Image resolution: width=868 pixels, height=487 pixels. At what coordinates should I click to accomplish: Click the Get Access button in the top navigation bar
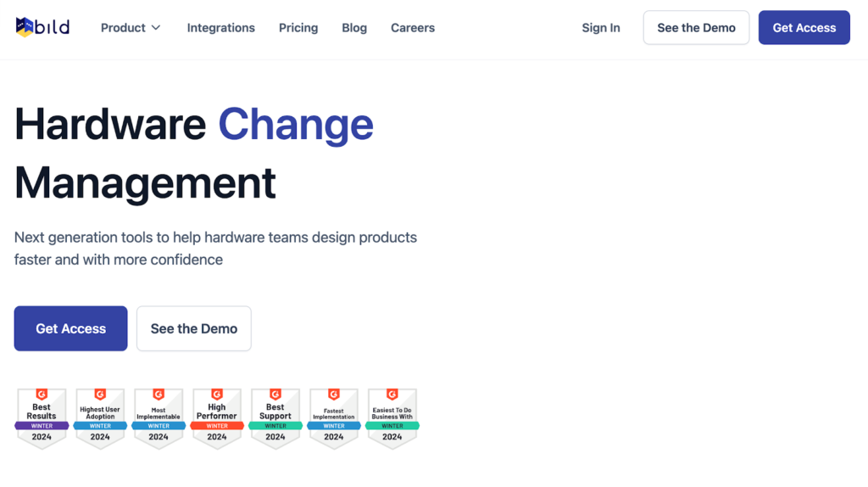(x=804, y=28)
